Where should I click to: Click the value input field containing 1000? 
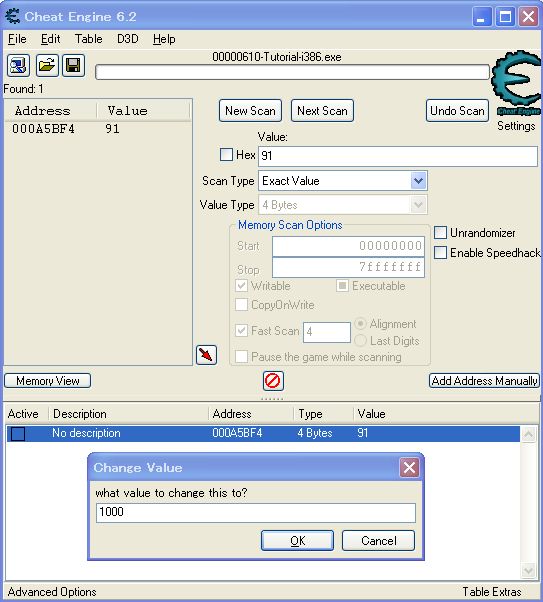[x=256, y=513]
